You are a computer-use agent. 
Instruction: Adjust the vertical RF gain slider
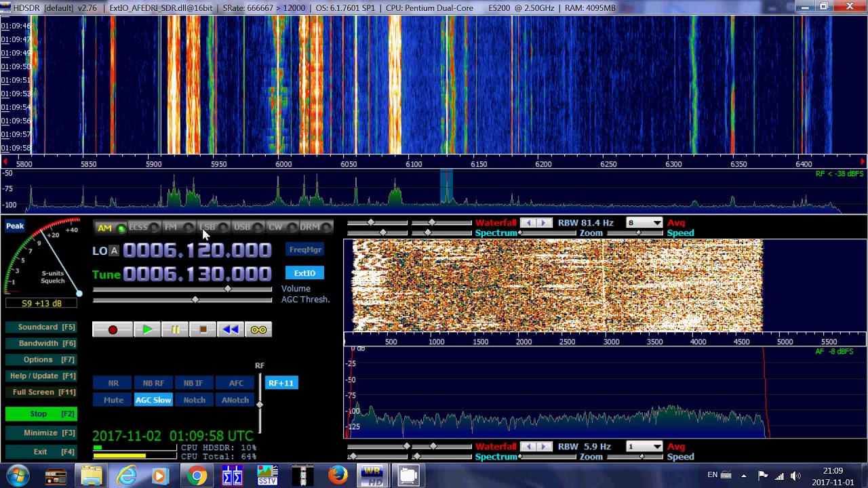(x=260, y=403)
